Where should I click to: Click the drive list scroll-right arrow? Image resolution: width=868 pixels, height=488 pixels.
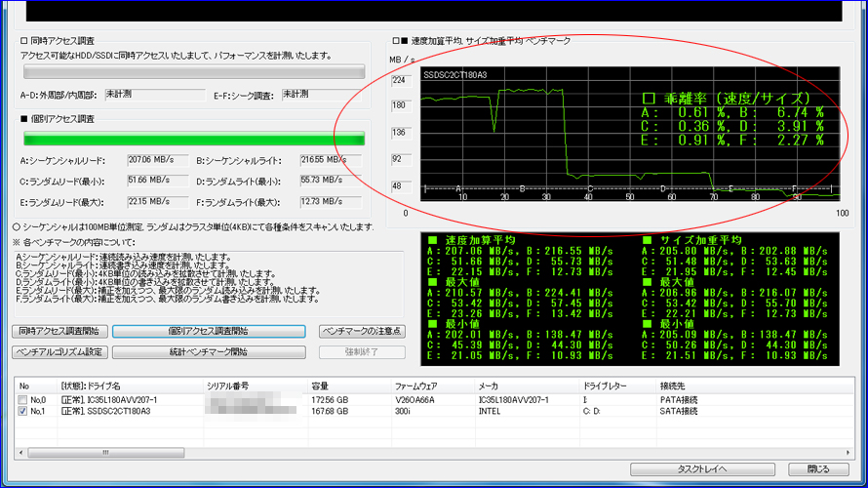[848, 453]
